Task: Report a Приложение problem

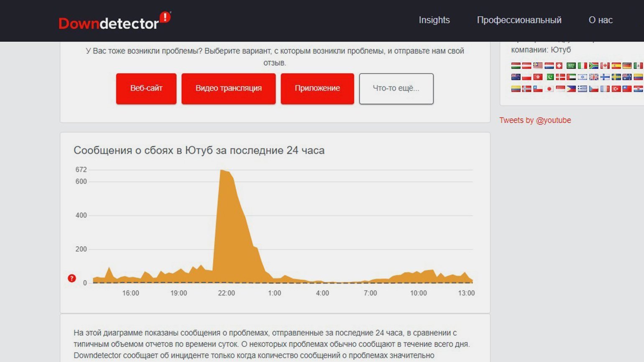Action: (317, 89)
